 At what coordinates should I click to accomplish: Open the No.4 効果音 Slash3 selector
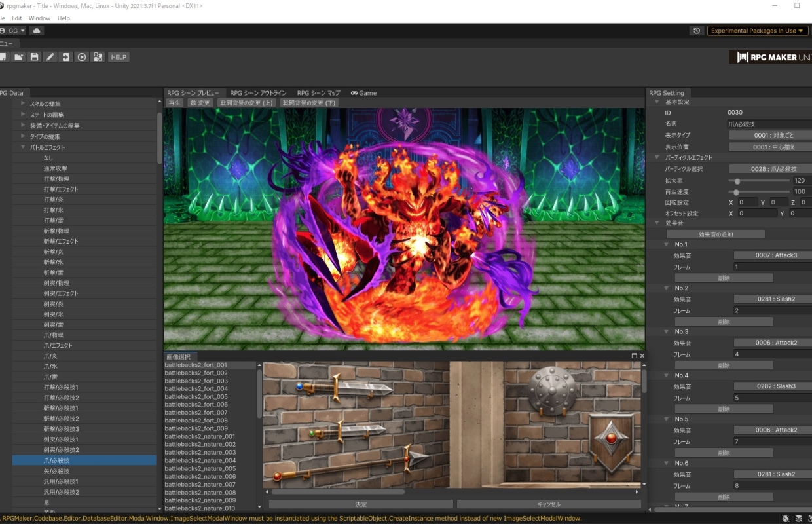[x=773, y=386]
